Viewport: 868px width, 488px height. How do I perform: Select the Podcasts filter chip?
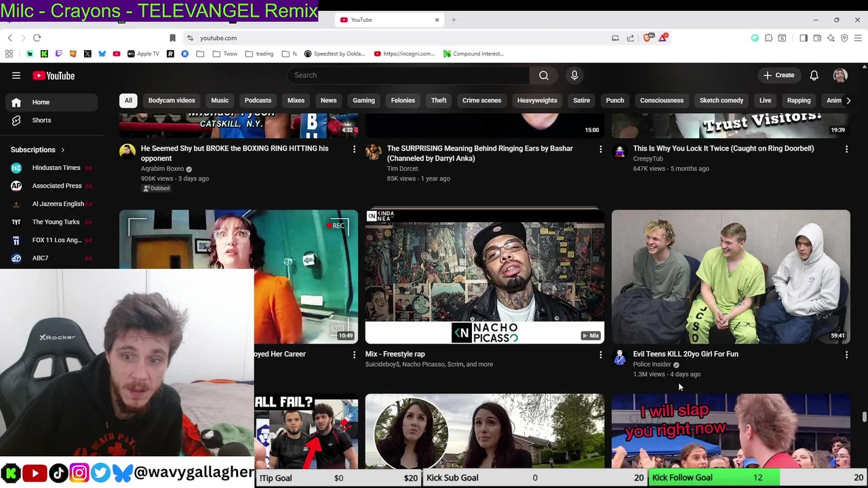tap(258, 100)
